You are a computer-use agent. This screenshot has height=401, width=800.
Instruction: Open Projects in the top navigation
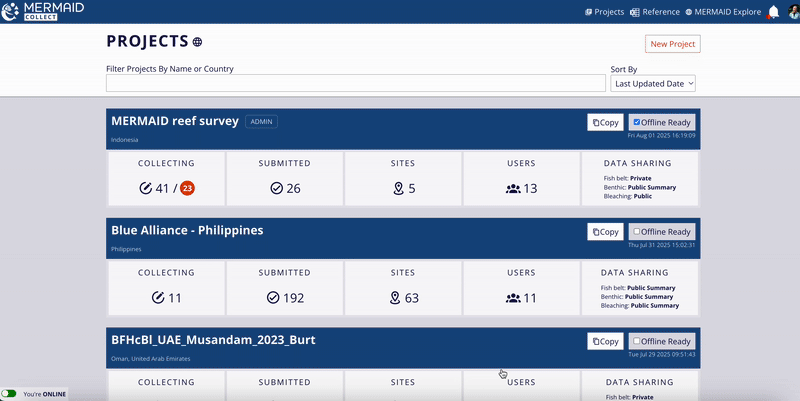[605, 12]
